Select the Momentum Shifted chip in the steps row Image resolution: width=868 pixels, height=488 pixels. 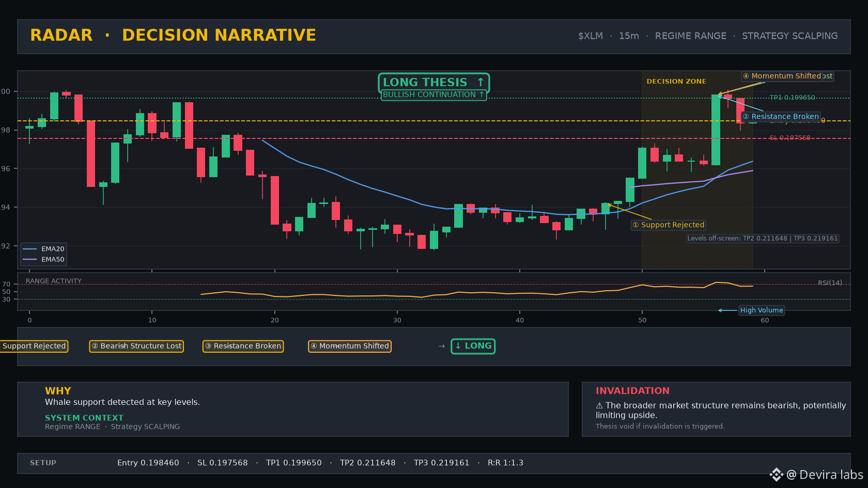pos(350,346)
